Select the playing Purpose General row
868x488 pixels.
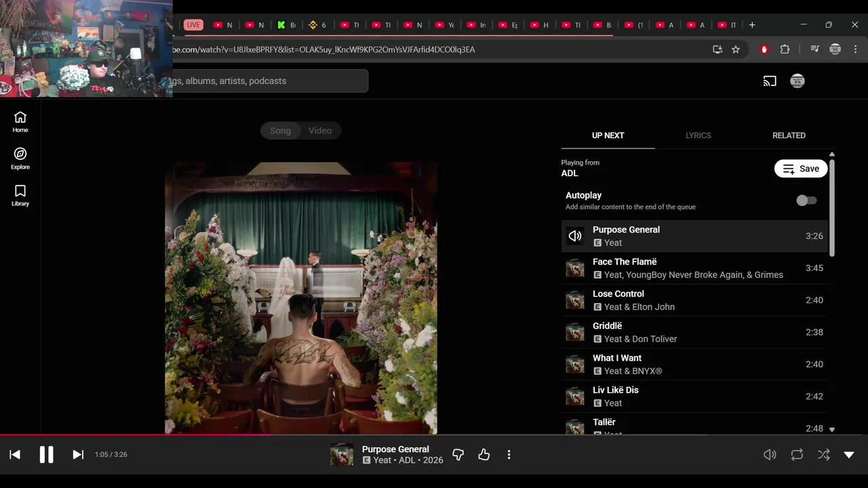[x=694, y=236]
